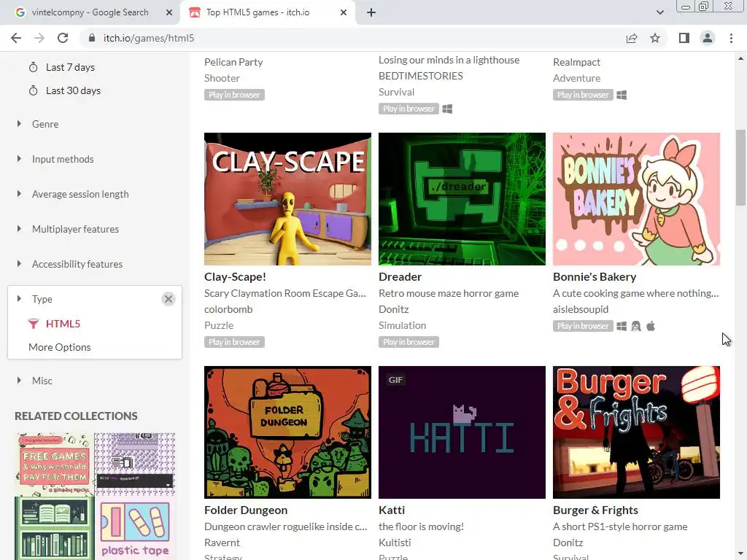
Task: View the aislebsoupid author page
Action: coord(581,309)
